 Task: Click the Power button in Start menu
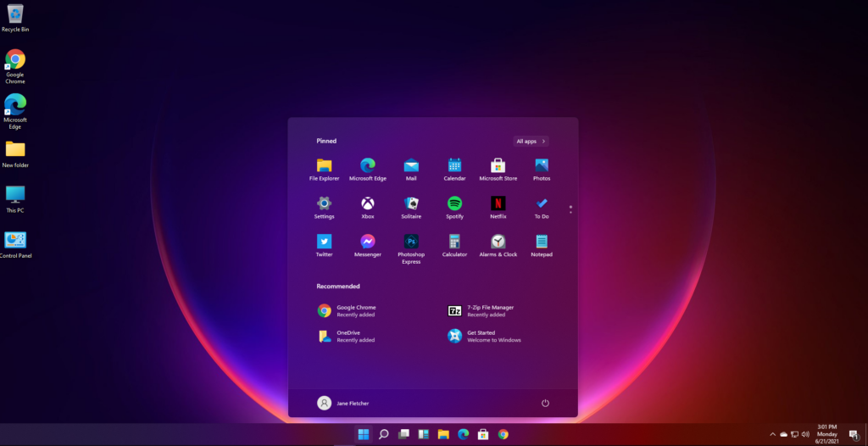click(545, 404)
